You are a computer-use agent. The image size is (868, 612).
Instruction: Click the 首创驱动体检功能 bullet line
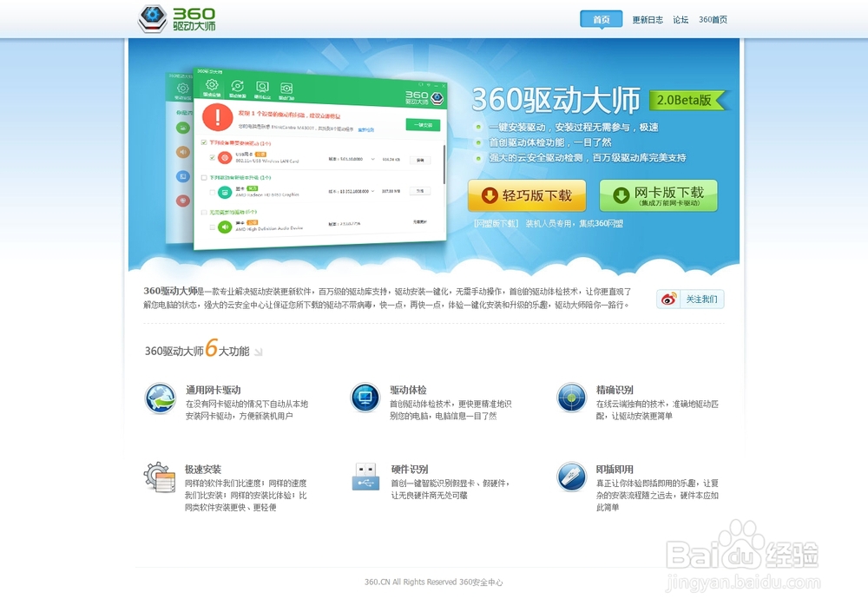[x=550, y=142]
